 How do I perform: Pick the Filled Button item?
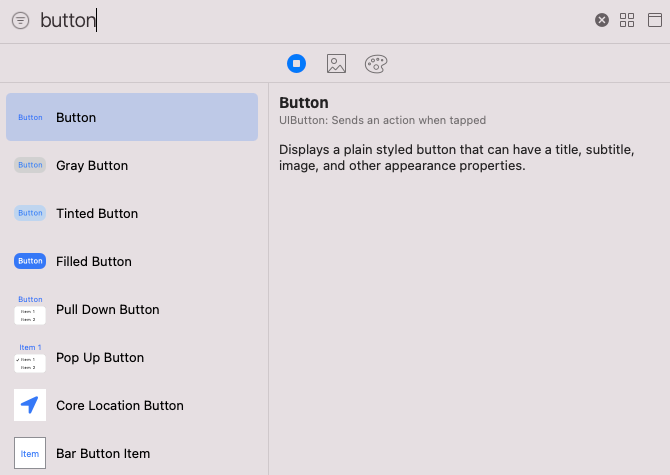pyautogui.click(x=132, y=261)
